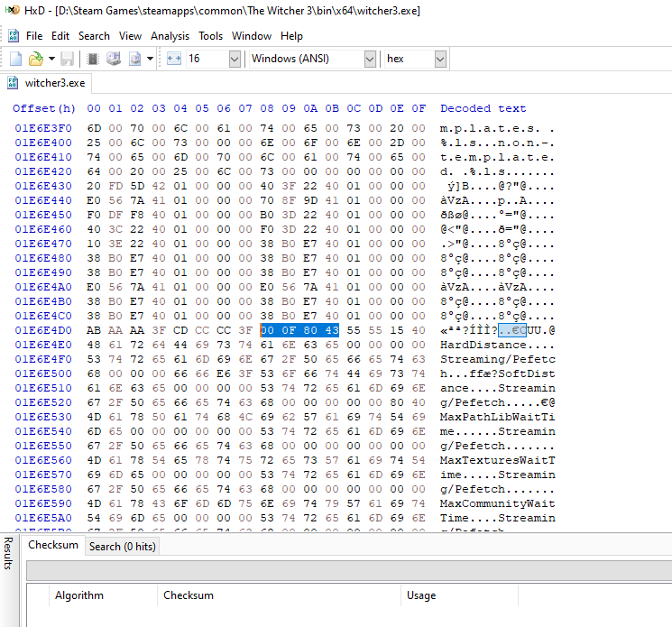Open the bytes per row dropdown showing 16
The width and height of the screenshot is (672, 627).
(235, 60)
